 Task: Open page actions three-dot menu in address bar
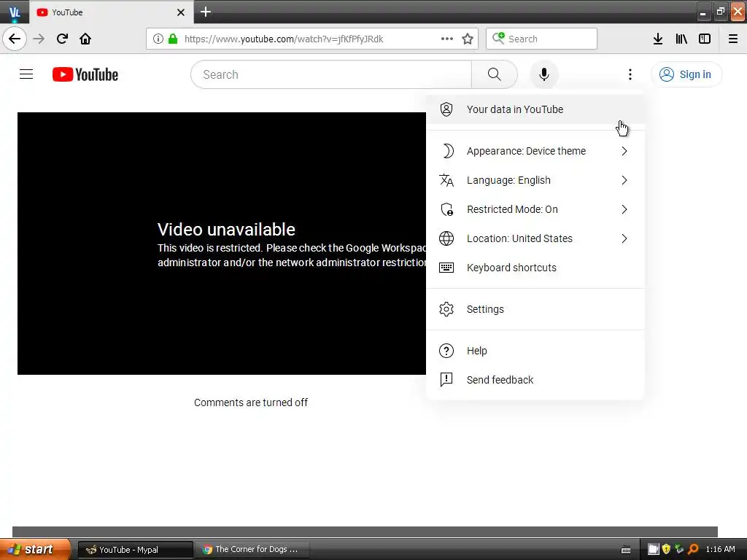tap(447, 39)
